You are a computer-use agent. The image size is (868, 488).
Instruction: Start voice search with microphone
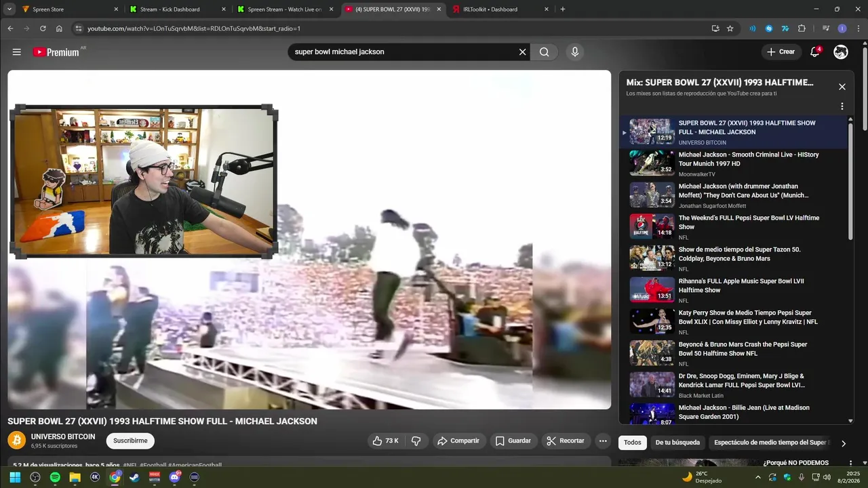point(575,52)
